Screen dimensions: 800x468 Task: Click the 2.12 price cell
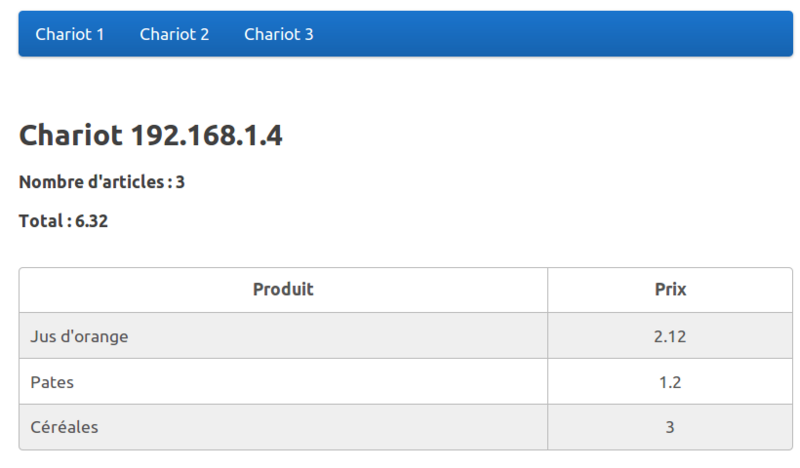click(x=670, y=336)
